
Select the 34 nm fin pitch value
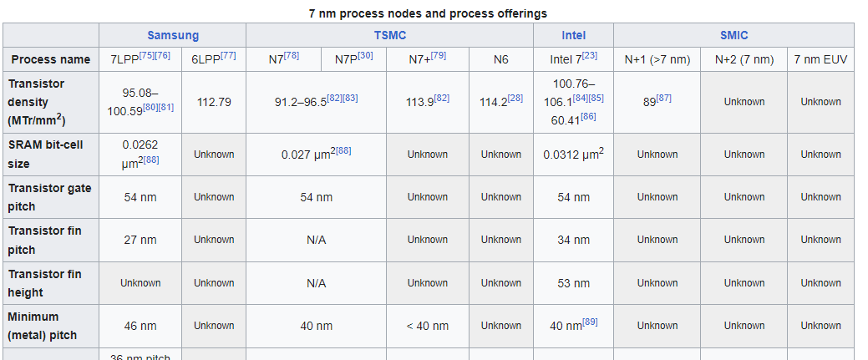point(573,240)
